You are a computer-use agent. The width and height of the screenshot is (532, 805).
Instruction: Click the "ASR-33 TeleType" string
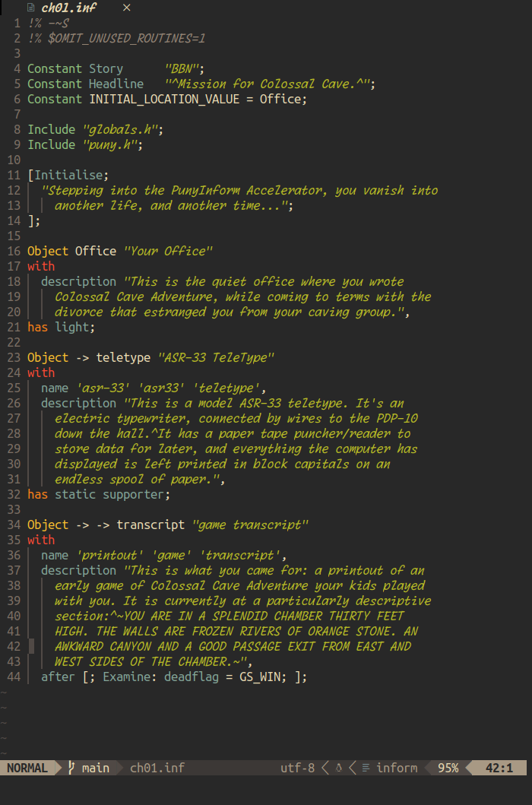point(216,357)
